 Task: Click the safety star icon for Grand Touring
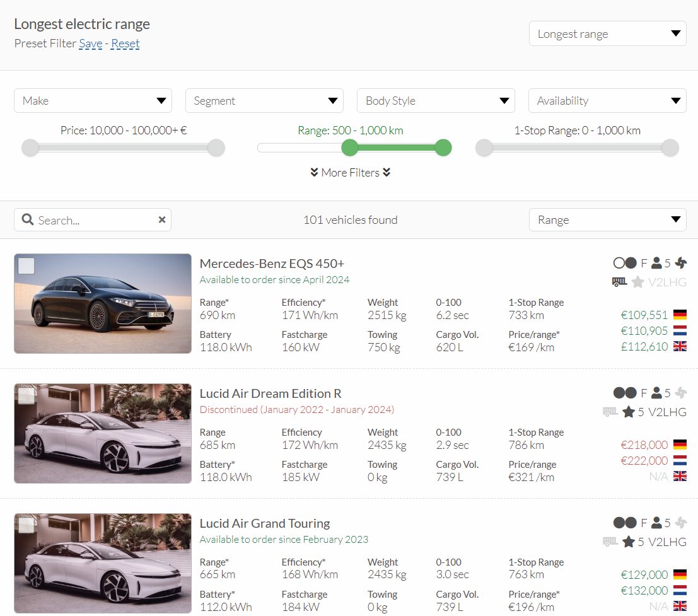tap(629, 542)
